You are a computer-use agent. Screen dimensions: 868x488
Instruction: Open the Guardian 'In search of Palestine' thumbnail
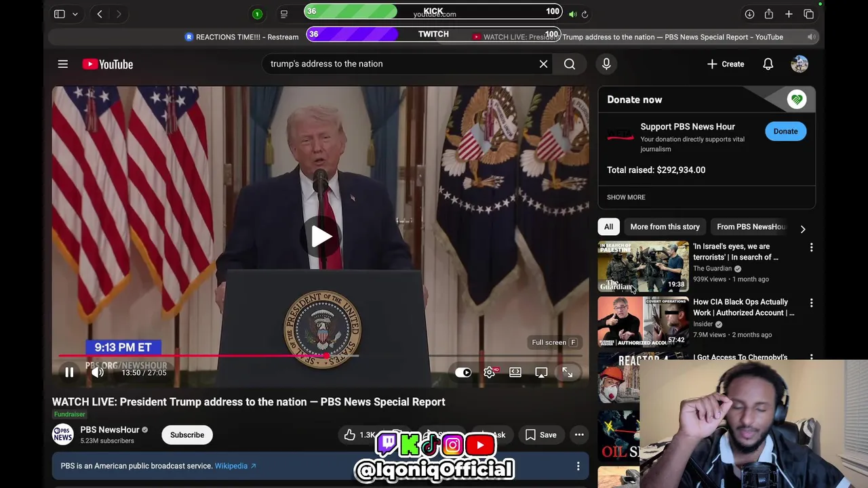click(x=643, y=266)
